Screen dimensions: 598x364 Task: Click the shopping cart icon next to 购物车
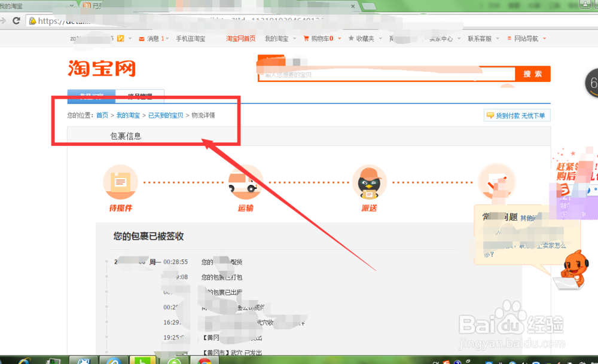[306, 38]
